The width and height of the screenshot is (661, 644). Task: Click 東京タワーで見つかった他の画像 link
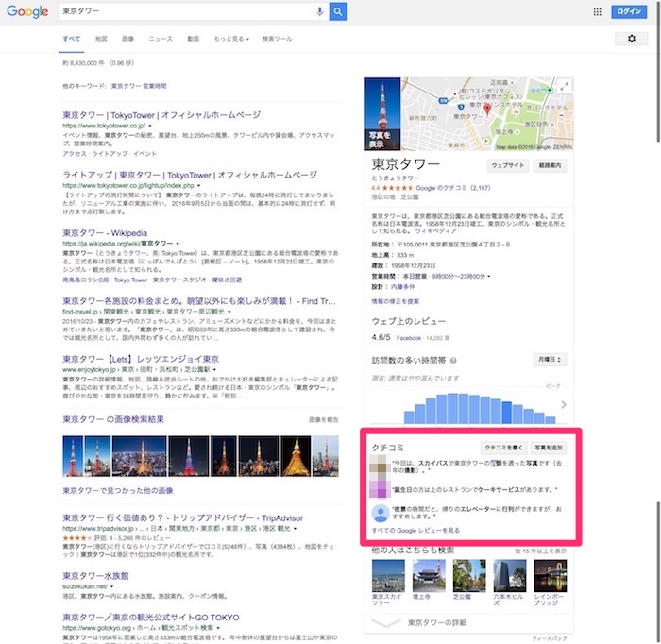tap(118, 491)
